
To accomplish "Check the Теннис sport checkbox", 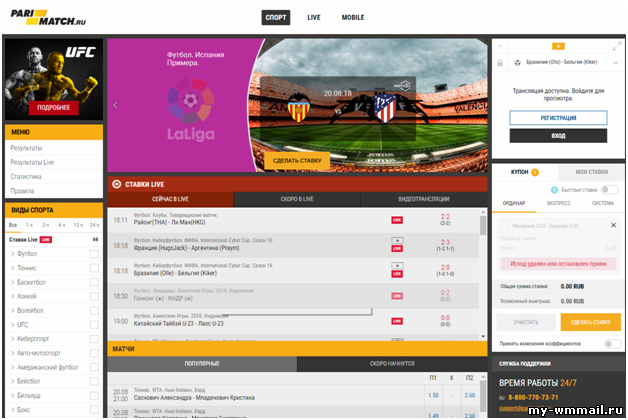I will point(94,268).
